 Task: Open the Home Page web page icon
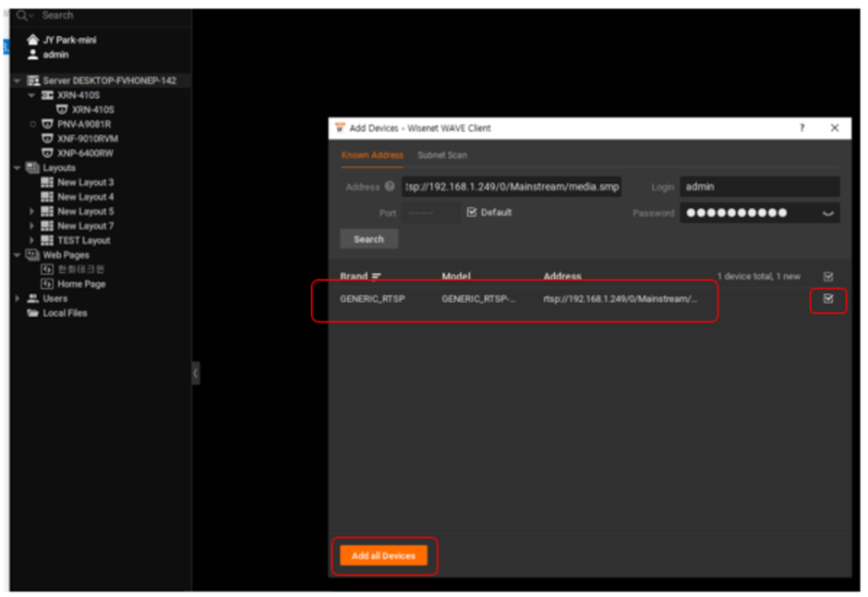[x=47, y=284]
